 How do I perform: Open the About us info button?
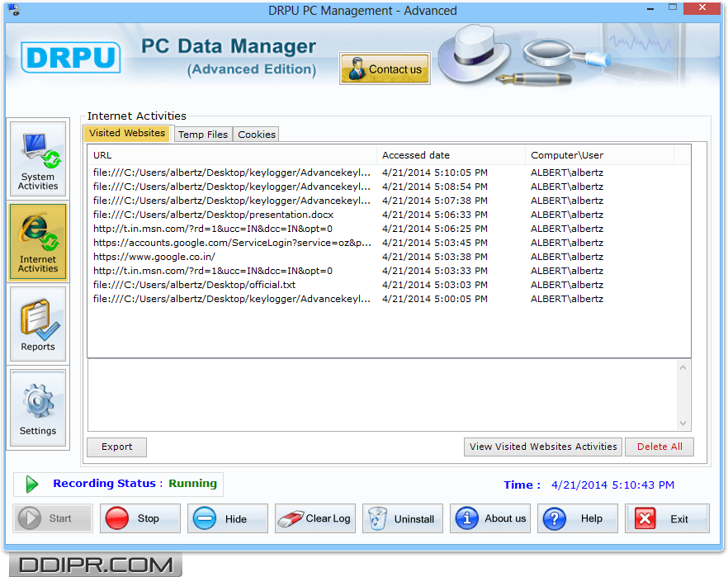coord(489,518)
